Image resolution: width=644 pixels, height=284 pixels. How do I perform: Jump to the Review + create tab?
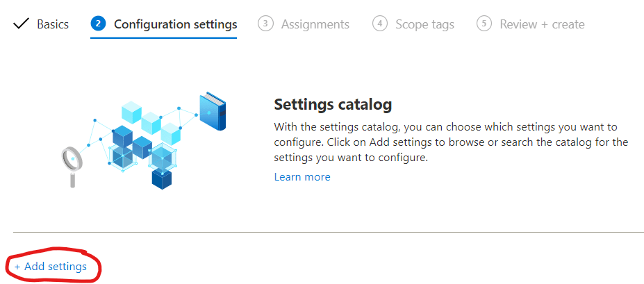(542, 24)
